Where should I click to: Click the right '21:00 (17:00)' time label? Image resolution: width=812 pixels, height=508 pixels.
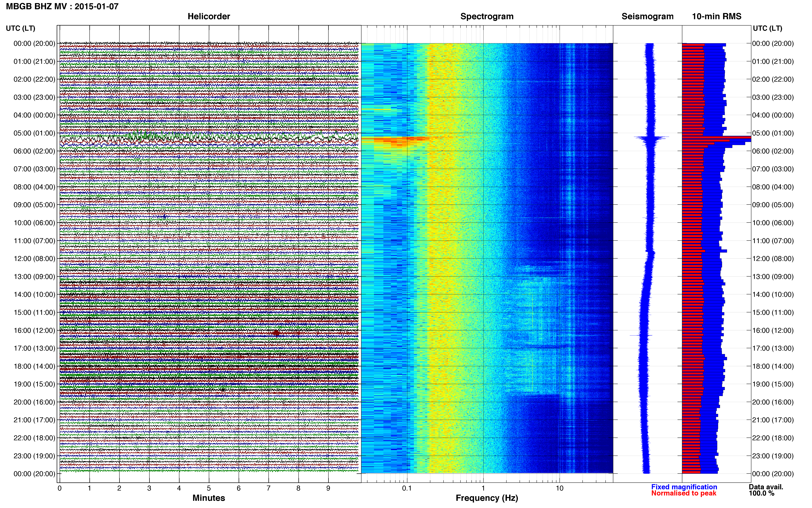pyautogui.click(x=773, y=420)
